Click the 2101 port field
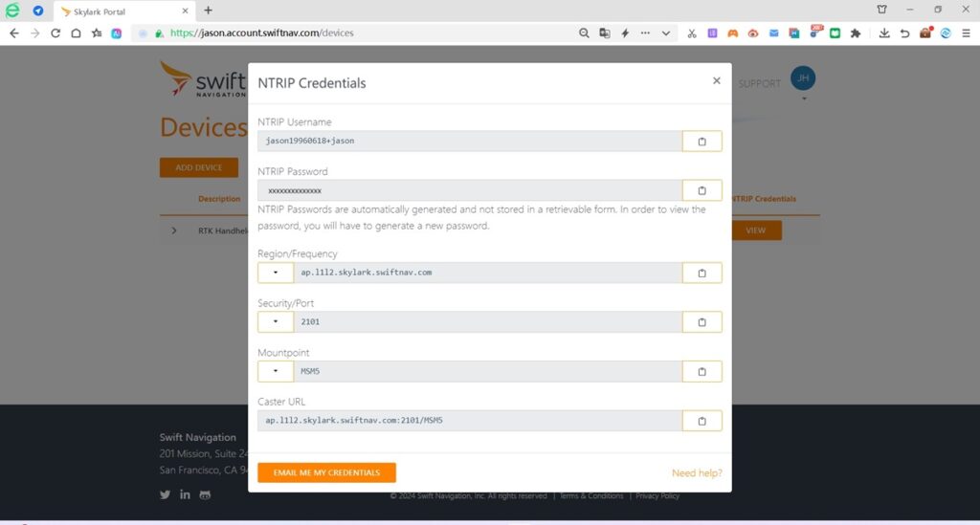 coord(488,322)
